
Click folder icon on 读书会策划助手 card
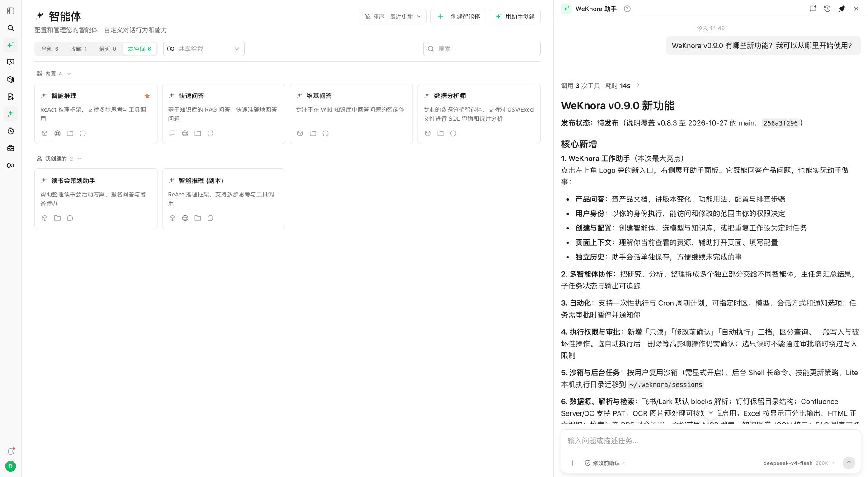tap(57, 218)
